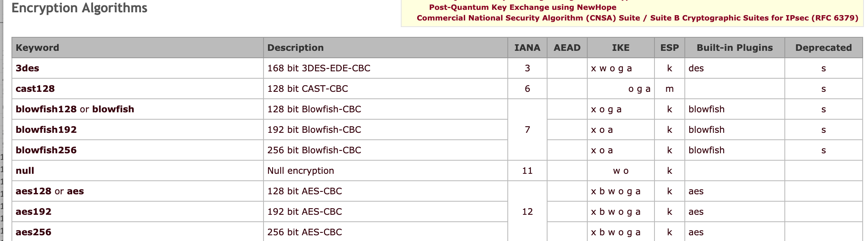Open Post-Quantum Key Exchange using NewHope link
The width and height of the screenshot is (868, 241).
[x=523, y=7]
